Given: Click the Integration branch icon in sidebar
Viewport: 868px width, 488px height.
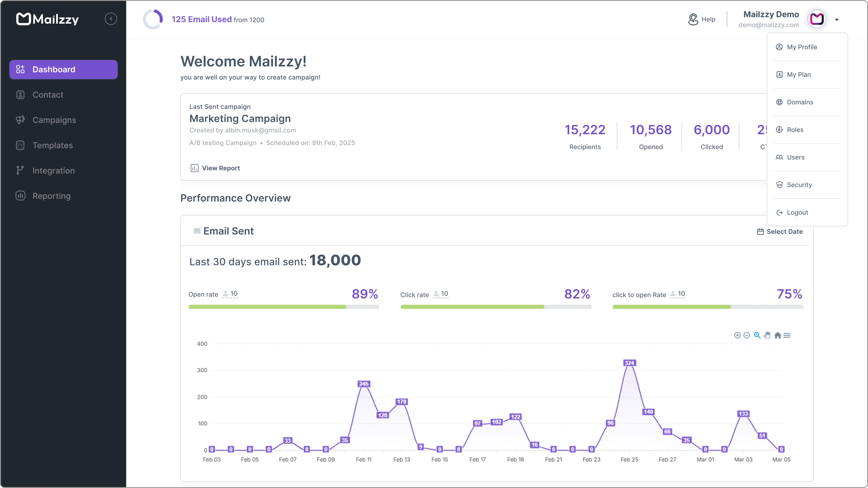Looking at the screenshot, I should (x=20, y=170).
